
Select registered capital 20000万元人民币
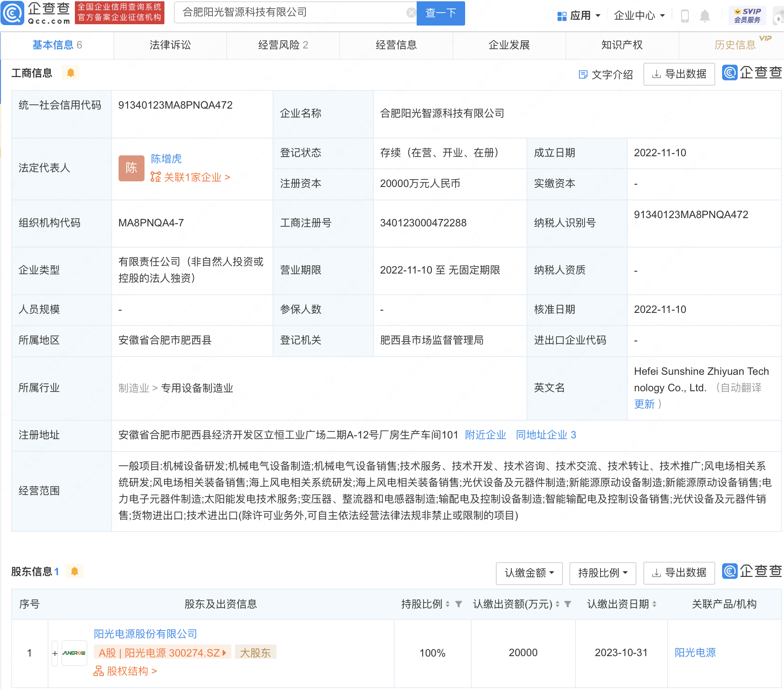pyautogui.click(x=420, y=184)
